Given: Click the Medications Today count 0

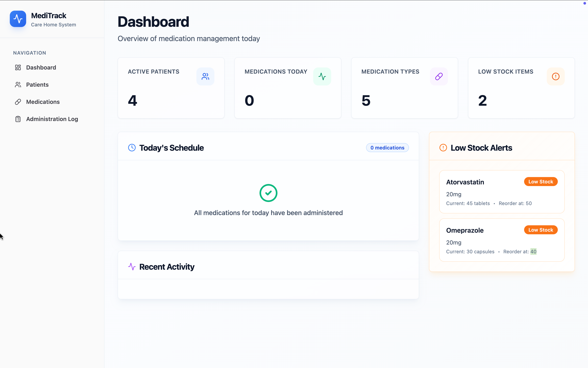Looking at the screenshot, I should [249, 101].
